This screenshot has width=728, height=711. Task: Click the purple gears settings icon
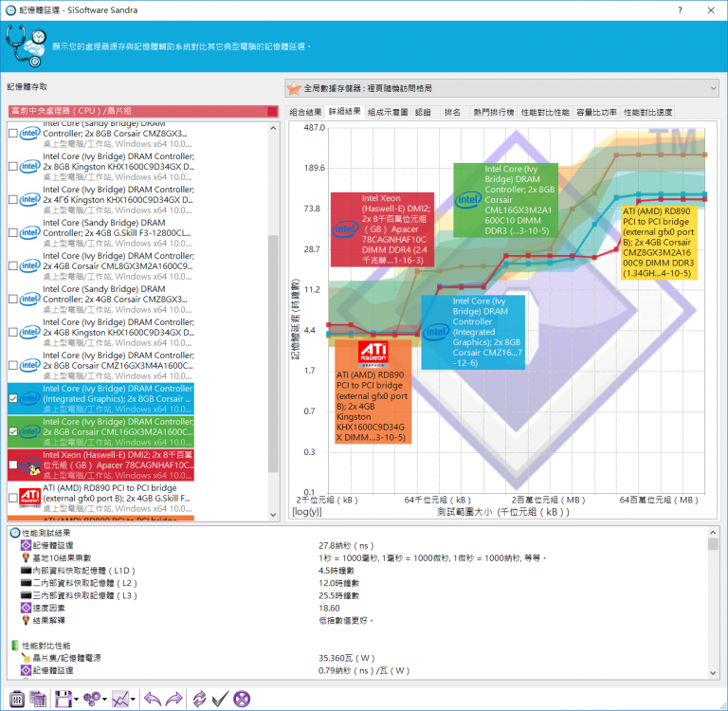pos(92,699)
